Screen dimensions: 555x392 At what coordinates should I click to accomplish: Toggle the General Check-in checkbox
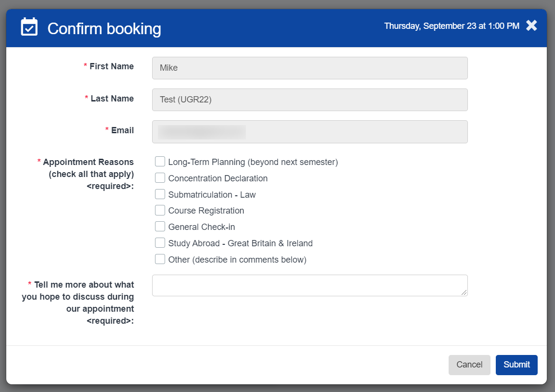click(160, 227)
